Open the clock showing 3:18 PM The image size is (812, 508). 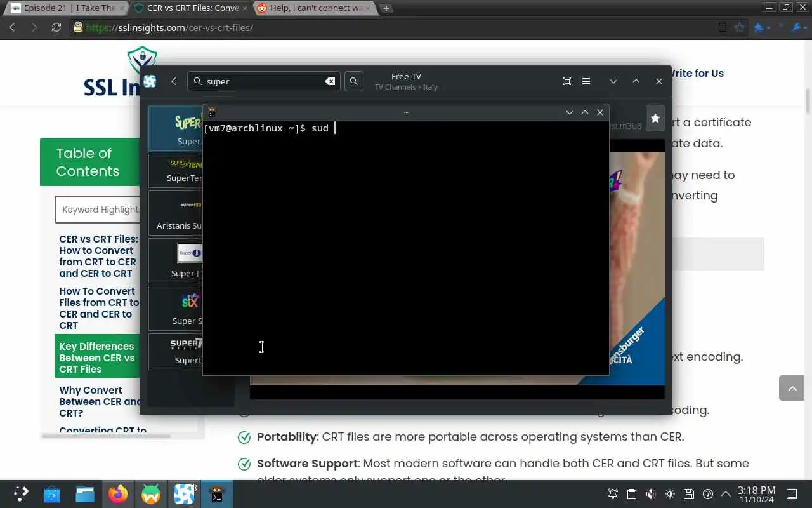pyautogui.click(x=756, y=494)
